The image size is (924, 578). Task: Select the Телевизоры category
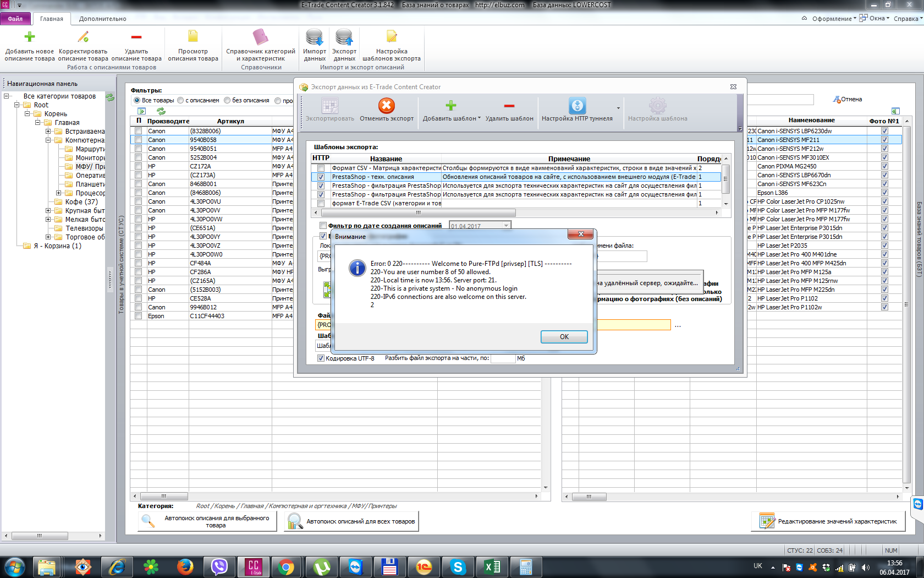pyautogui.click(x=84, y=228)
